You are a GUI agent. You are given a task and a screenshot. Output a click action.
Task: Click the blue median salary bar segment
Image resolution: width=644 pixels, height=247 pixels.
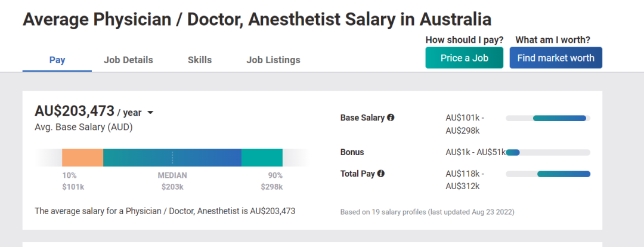point(172,158)
